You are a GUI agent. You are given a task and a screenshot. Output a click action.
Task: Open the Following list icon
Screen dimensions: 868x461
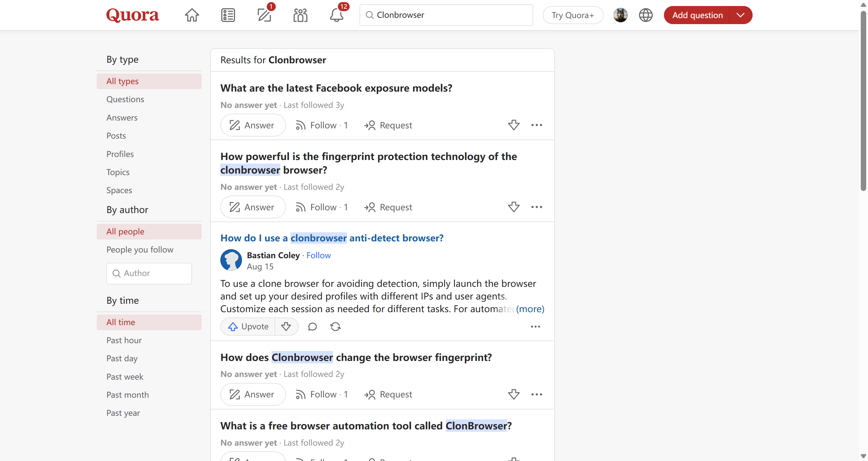click(228, 15)
